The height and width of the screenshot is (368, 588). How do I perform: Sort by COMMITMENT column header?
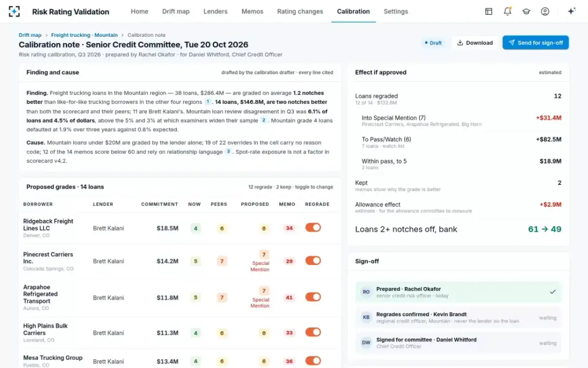pos(160,204)
